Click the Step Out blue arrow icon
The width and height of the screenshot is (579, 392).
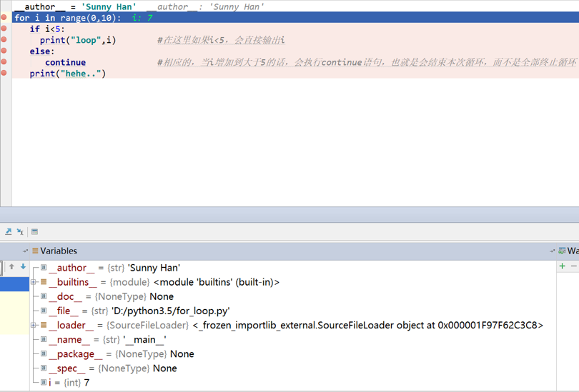9,231
